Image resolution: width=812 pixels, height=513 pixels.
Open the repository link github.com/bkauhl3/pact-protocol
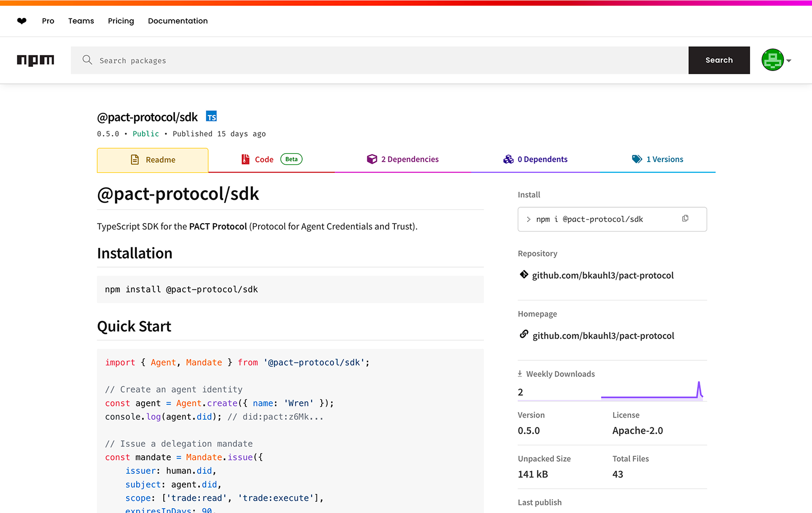[603, 276]
